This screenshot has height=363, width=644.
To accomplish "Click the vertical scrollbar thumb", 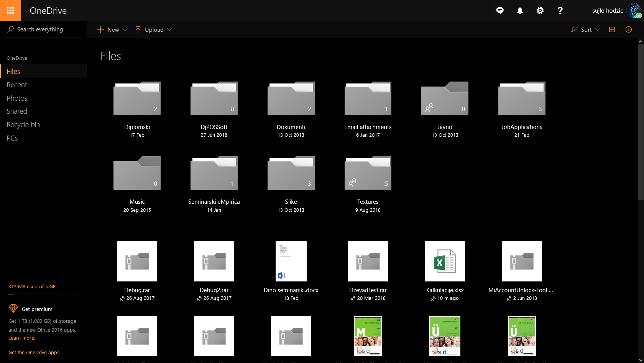I will (641, 122).
